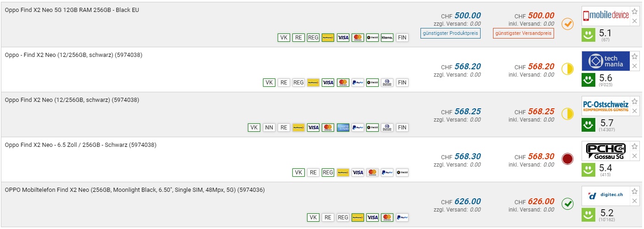Click the green smiley rating for PC-Ostschweiz
This screenshot has height=229, width=644.
pyautogui.click(x=588, y=124)
